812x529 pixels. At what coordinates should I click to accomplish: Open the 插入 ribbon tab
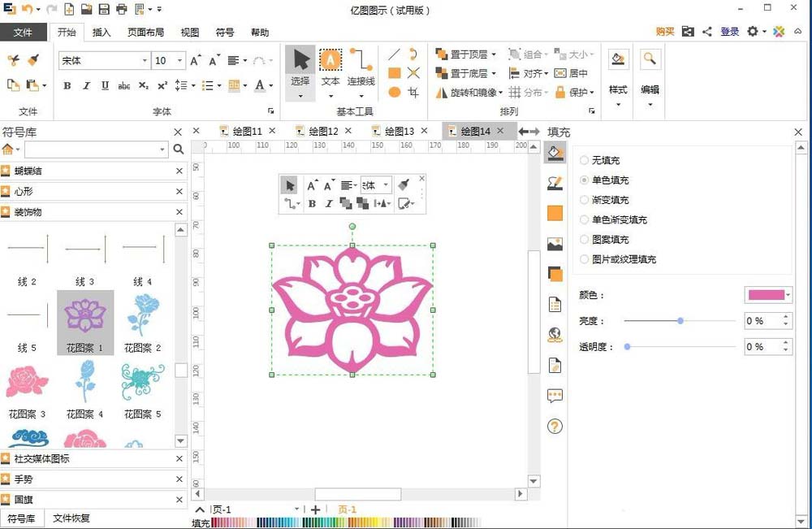coord(103,33)
